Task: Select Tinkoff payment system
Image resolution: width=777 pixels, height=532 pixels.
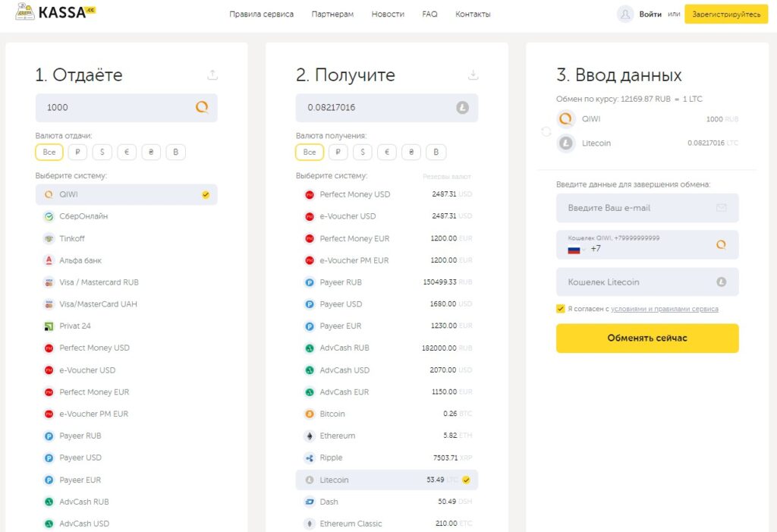Action: pyautogui.click(x=127, y=238)
